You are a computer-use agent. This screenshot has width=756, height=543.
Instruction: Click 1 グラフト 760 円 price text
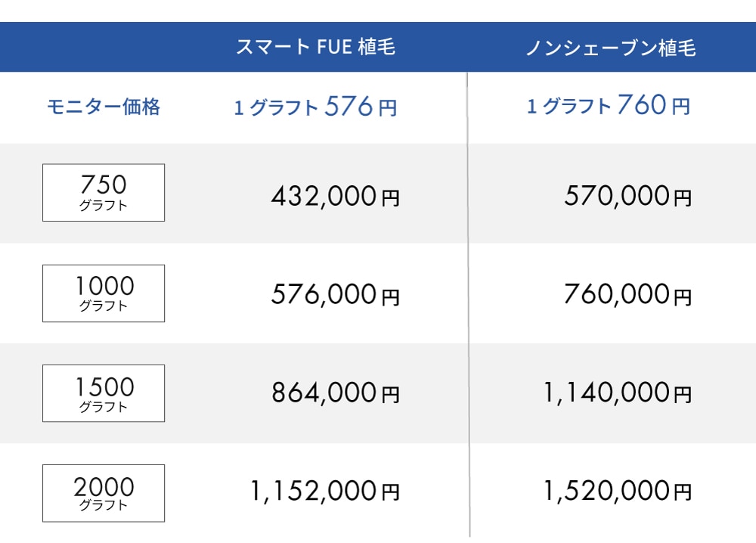pos(609,105)
